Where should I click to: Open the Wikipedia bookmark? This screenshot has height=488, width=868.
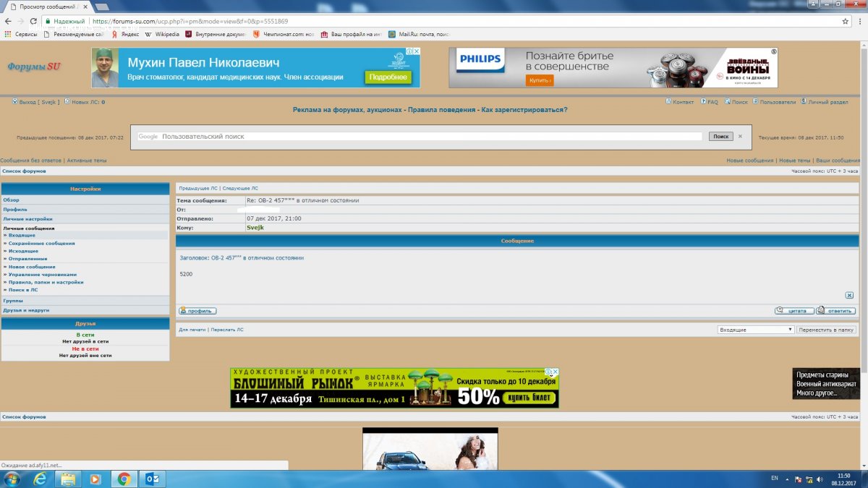[162, 34]
